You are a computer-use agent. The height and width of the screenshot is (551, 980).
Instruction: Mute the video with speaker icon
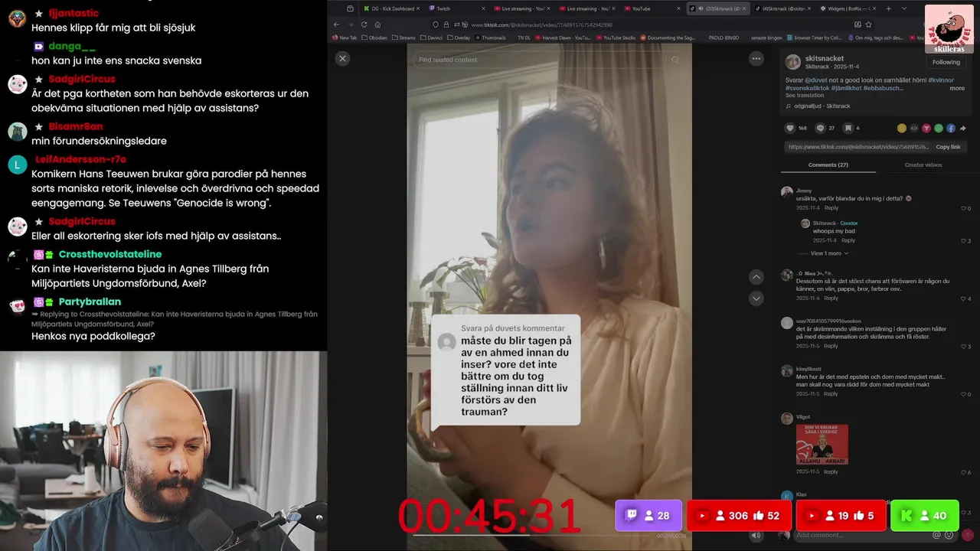click(x=756, y=536)
